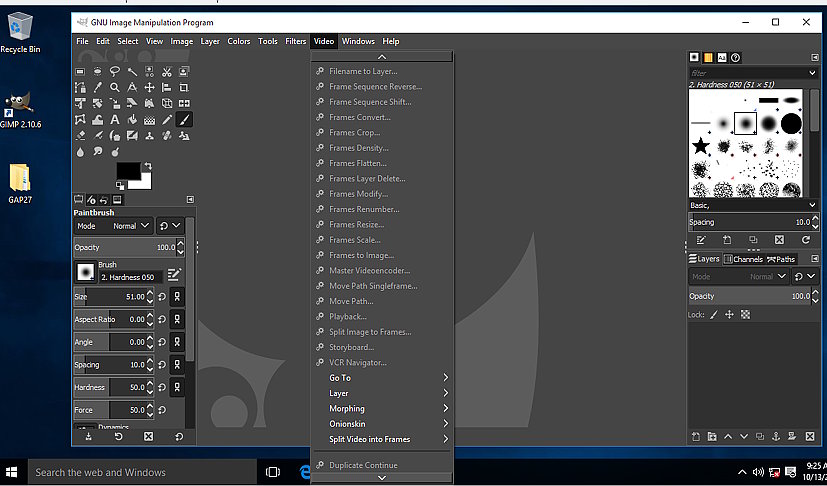Pick the Zoom magnifier tool

pos(116,87)
